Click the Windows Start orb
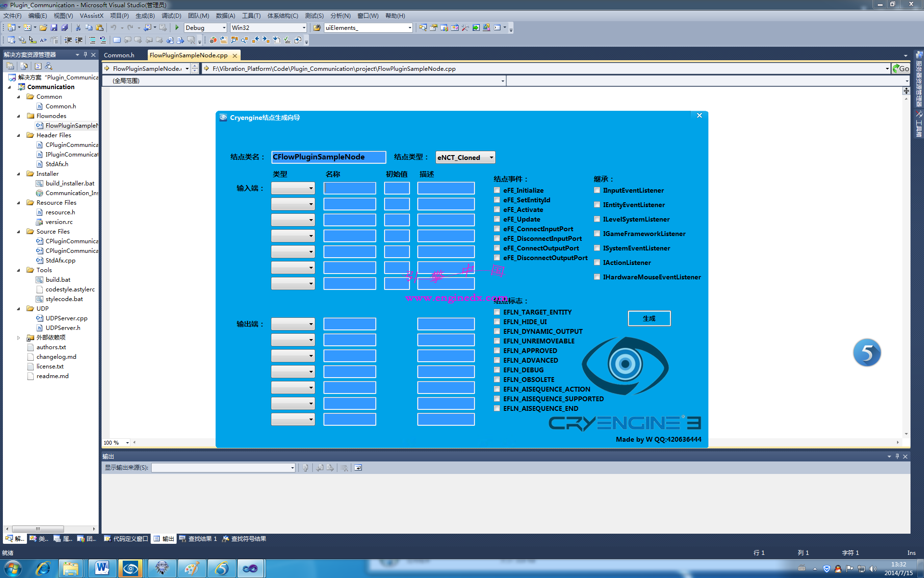 pyautogui.click(x=13, y=569)
